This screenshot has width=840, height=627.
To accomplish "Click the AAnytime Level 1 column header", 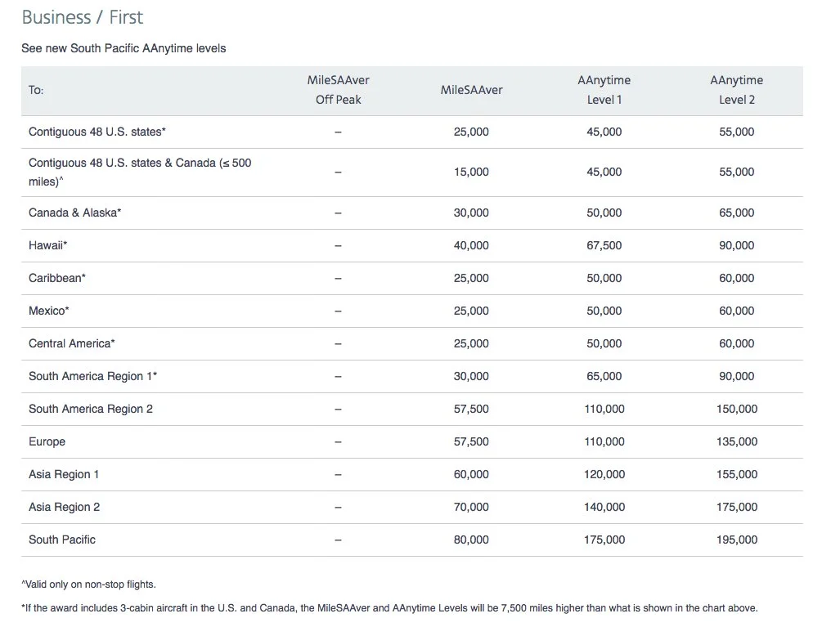I will tap(604, 90).
